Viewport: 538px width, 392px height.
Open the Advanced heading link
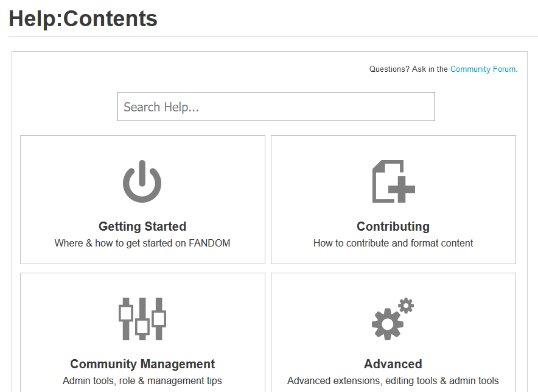pyautogui.click(x=393, y=364)
